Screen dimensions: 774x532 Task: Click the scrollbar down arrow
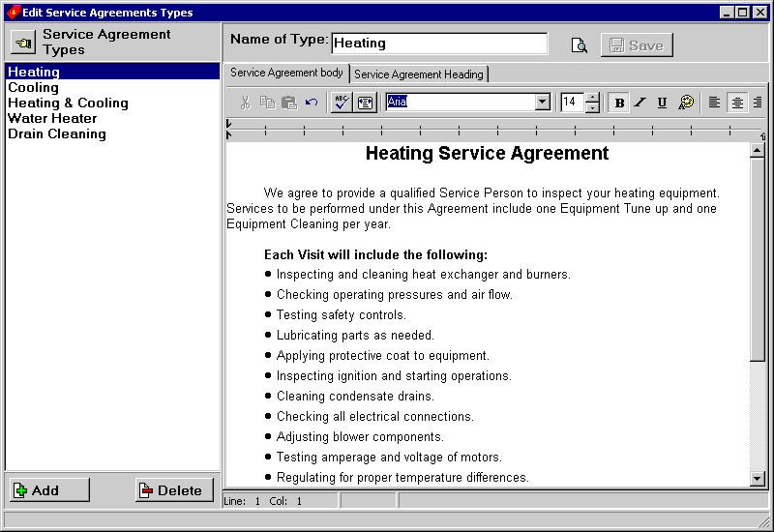(x=758, y=478)
